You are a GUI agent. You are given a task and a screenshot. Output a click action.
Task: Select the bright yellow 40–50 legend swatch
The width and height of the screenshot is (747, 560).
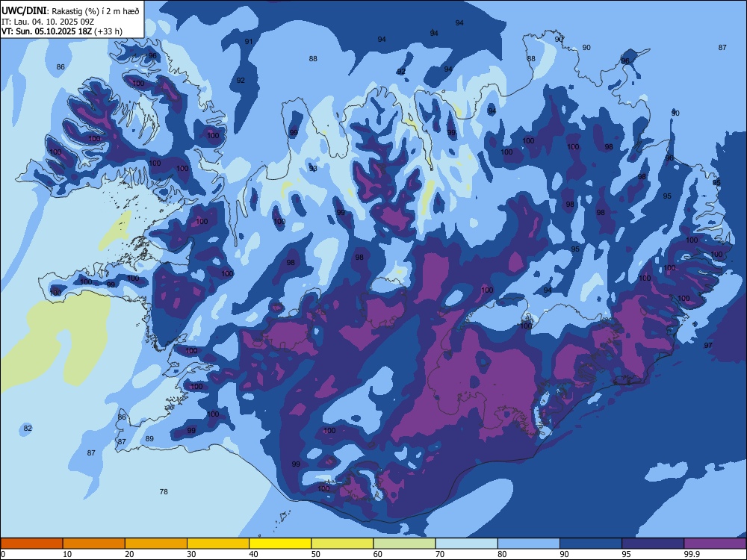coord(280,544)
